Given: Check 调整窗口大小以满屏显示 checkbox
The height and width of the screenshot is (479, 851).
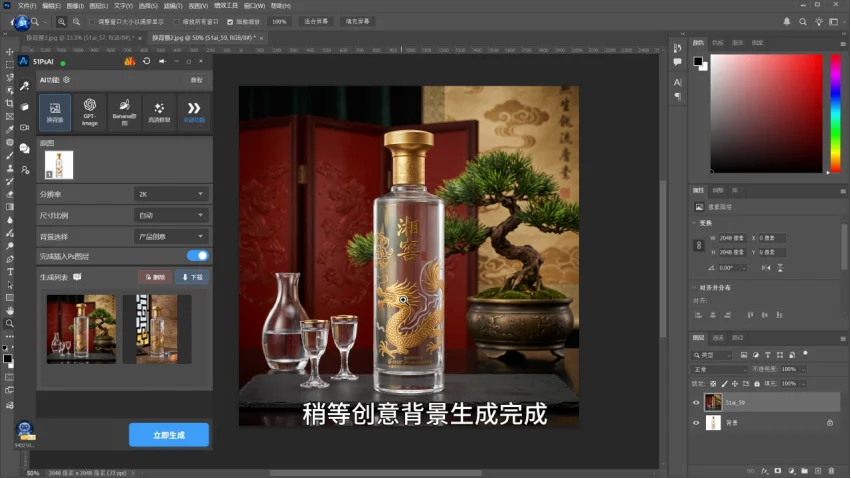Looking at the screenshot, I should [x=92, y=22].
